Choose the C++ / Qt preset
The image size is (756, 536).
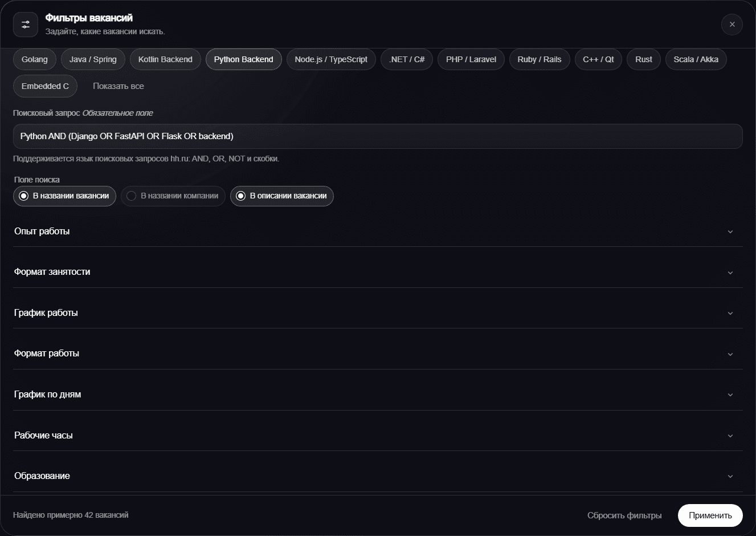click(598, 59)
